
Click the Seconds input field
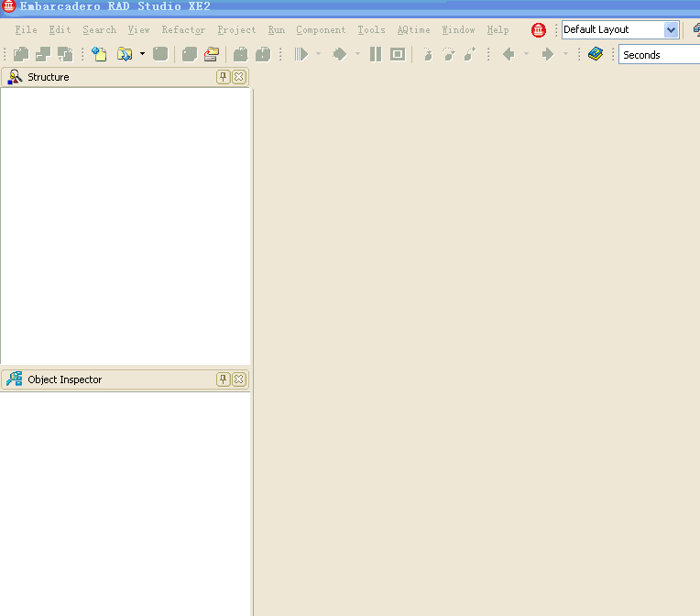point(658,55)
